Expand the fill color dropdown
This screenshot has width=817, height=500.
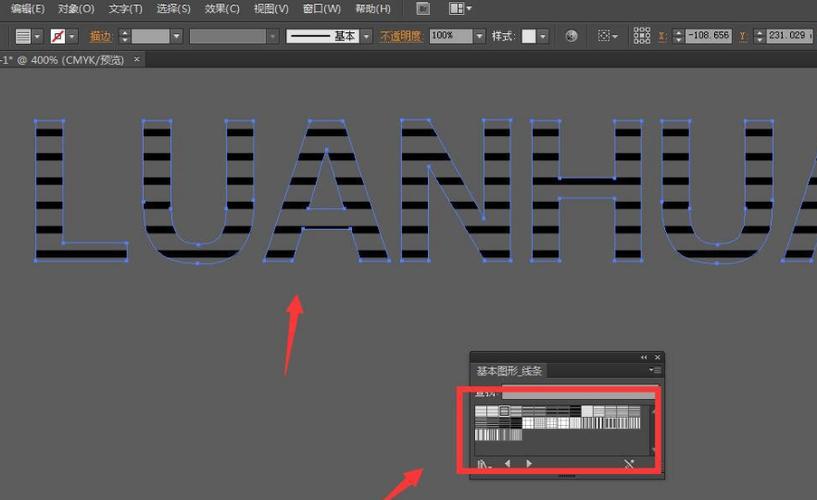click(38, 36)
